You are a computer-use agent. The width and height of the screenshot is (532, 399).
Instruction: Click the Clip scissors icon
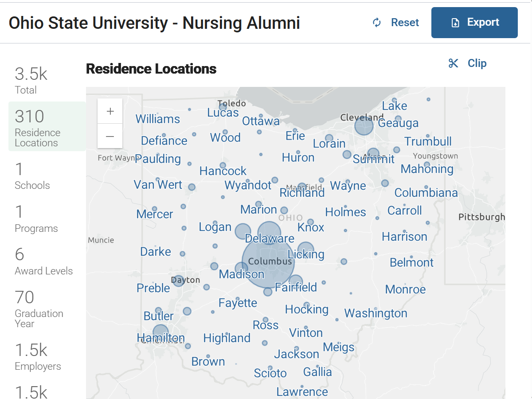[453, 63]
